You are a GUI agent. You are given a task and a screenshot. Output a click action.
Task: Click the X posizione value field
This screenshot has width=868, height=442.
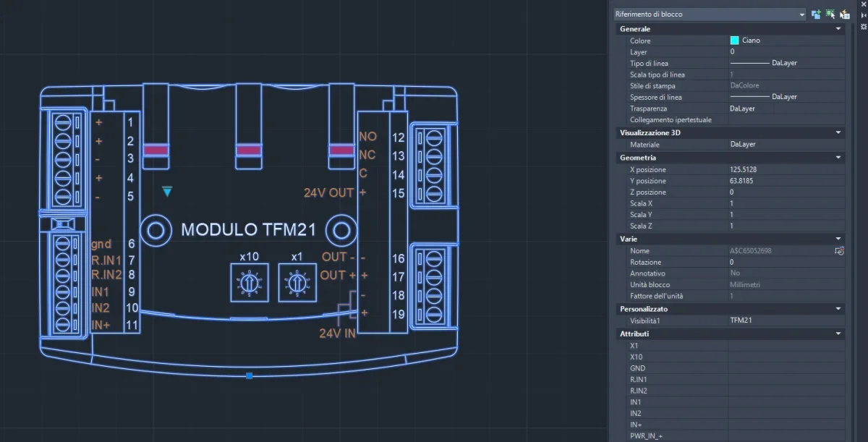785,170
